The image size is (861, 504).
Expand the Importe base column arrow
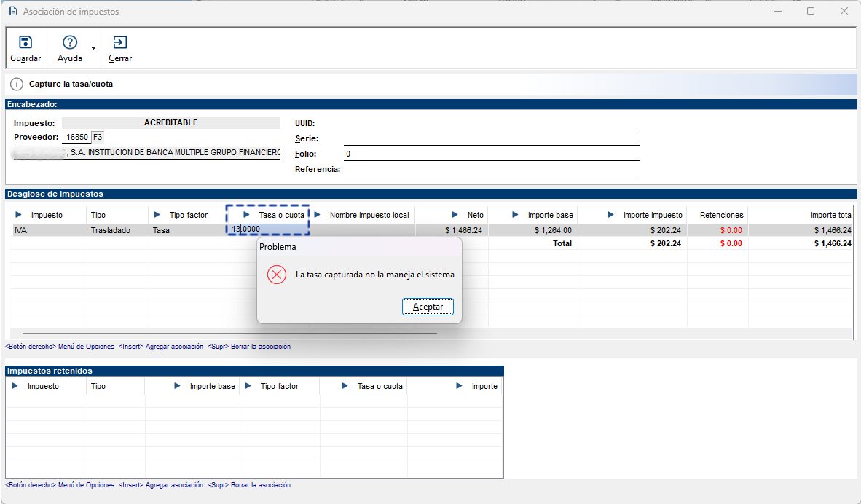(x=515, y=215)
